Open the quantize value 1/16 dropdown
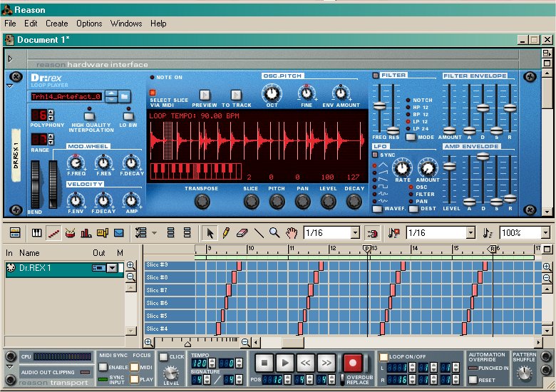 (470, 233)
